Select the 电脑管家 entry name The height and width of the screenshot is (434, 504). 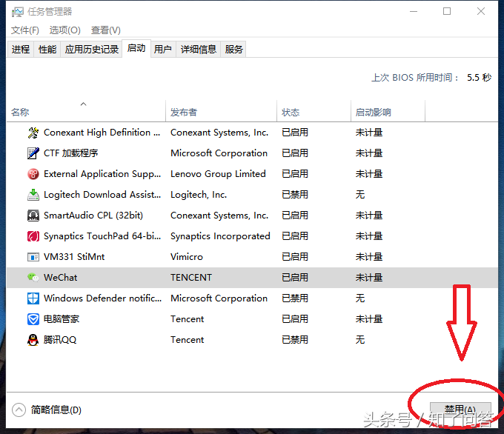62,319
